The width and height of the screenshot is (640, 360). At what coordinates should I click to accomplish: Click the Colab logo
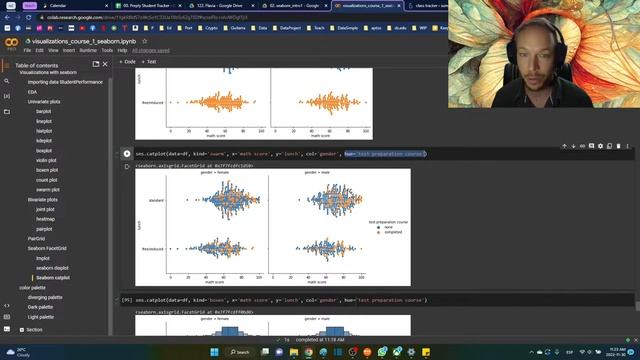pyautogui.click(x=11, y=42)
